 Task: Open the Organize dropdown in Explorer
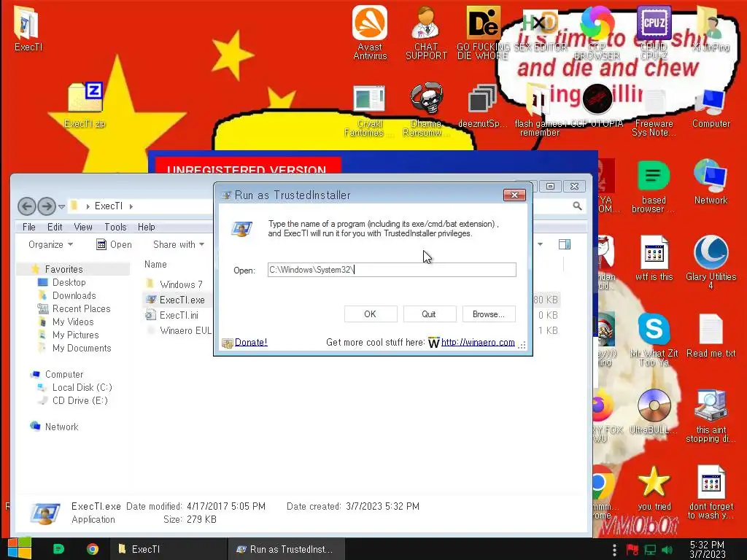[50, 244]
